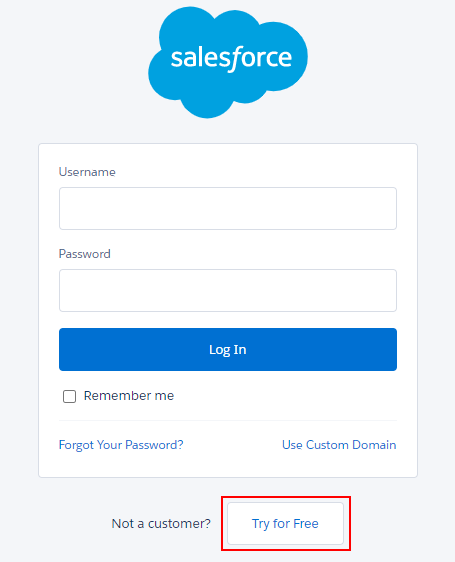The width and height of the screenshot is (455, 562).
Task: Focus the Username input field
Action: (228, 208)
